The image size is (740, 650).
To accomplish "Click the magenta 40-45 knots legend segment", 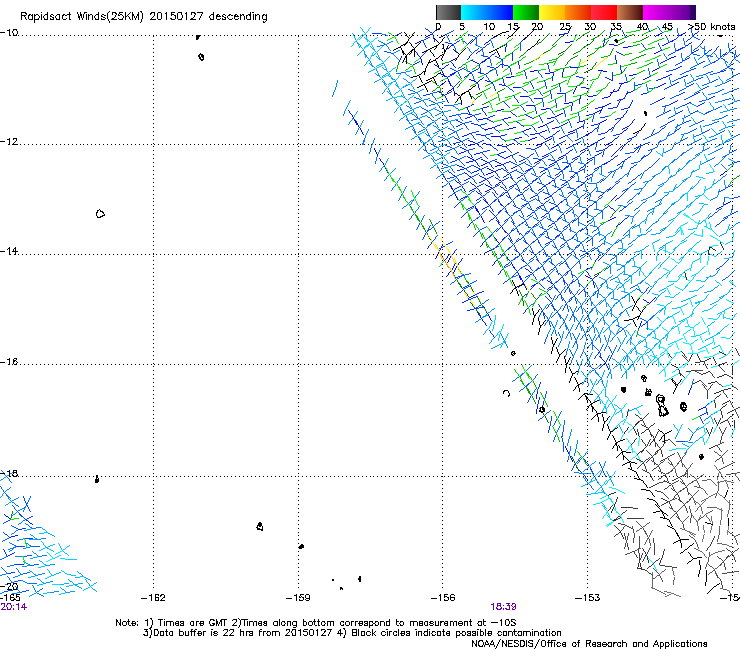I will (656, 12).
